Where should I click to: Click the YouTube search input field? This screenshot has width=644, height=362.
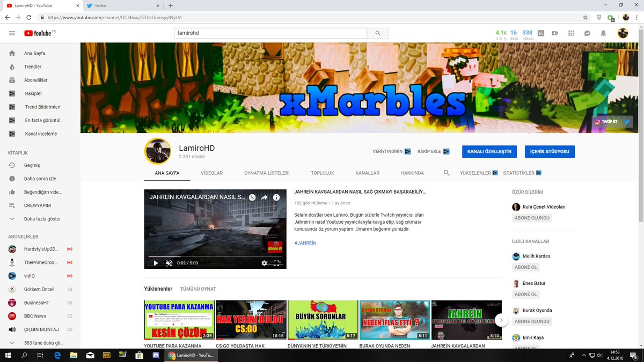(x=270, y=33)
